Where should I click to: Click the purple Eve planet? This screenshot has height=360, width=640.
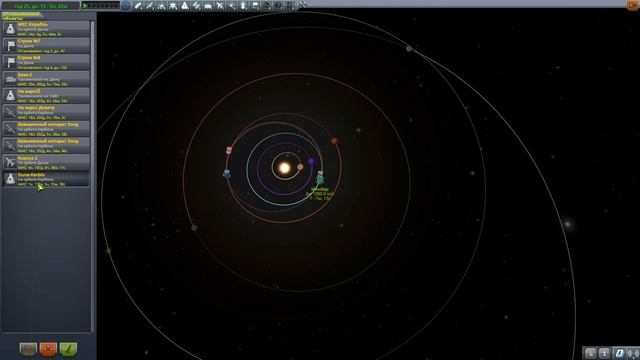click(x=311, y=161)
